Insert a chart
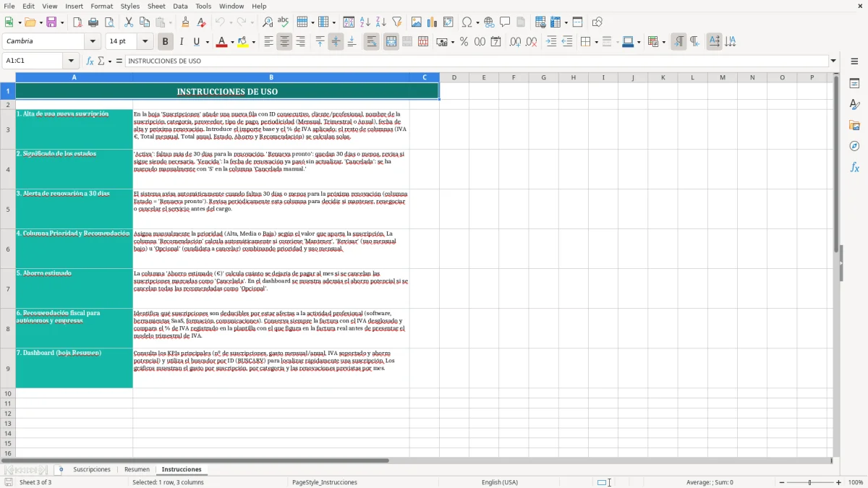The width and height of the screenshot is (868, 488). click(433, 22)
